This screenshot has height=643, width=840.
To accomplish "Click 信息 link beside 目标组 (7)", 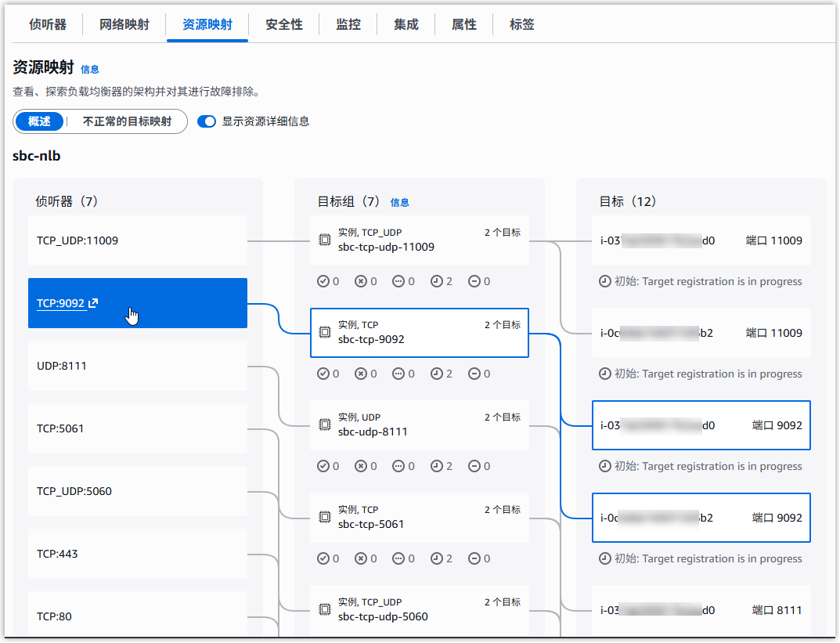I will [x=399, y=202].
